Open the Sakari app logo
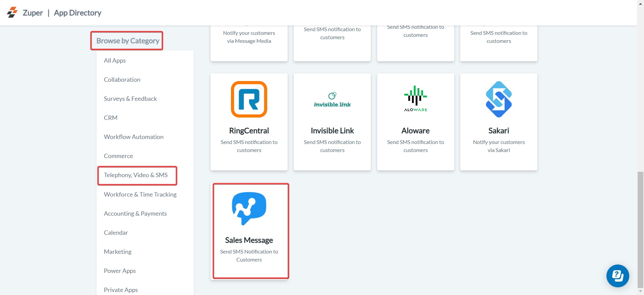 pos(499,99)
